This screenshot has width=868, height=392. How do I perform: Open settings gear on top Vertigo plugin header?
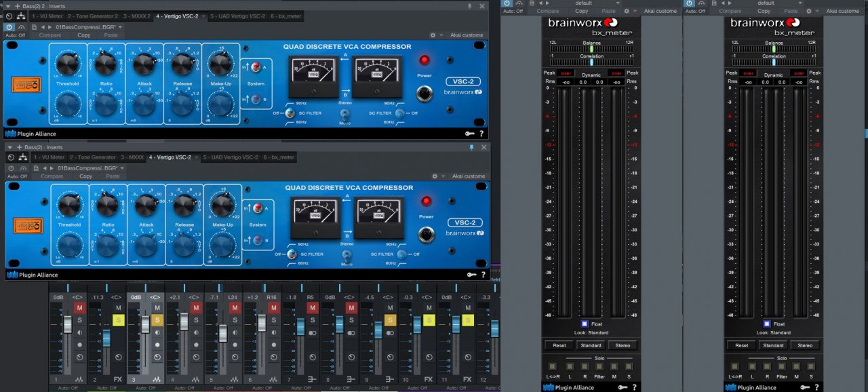[x=433, y=35]
